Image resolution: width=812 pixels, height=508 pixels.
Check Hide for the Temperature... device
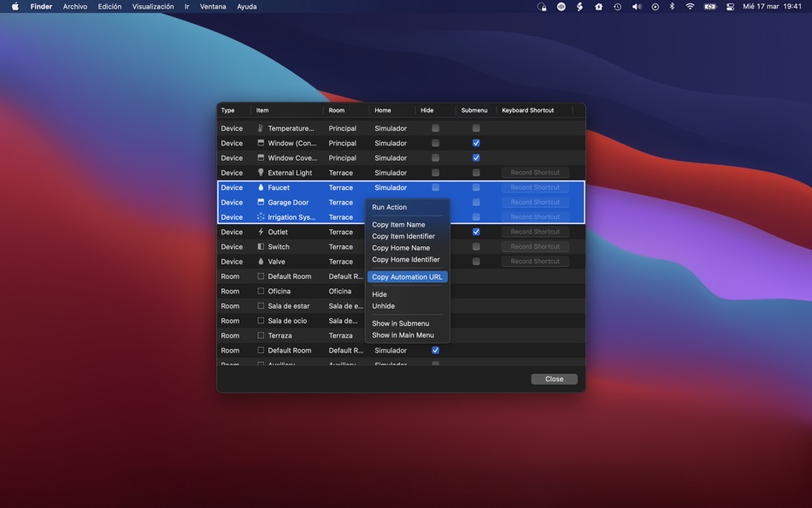point(436,128)
